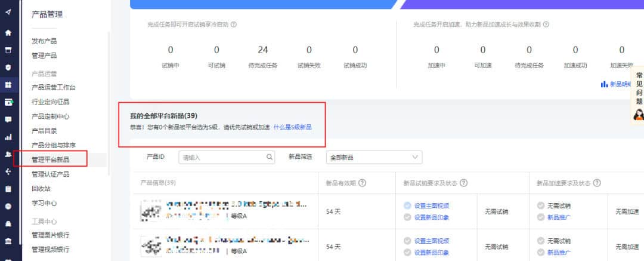Click the second product row thumbnail image
Image resolution: width=644 pixels, height=261 pixels.
click(151, 246)
